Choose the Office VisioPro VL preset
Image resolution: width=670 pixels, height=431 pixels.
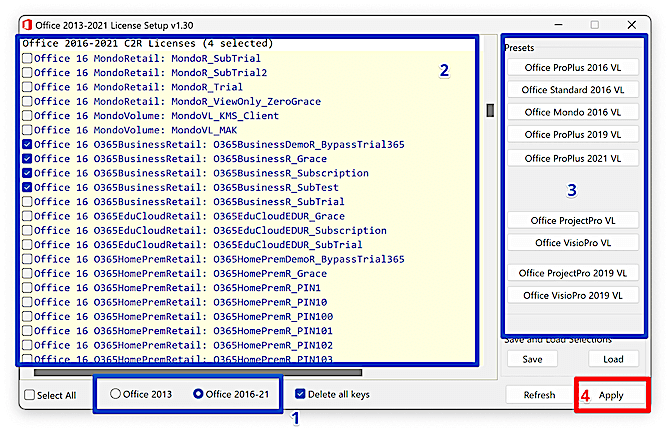573,243
